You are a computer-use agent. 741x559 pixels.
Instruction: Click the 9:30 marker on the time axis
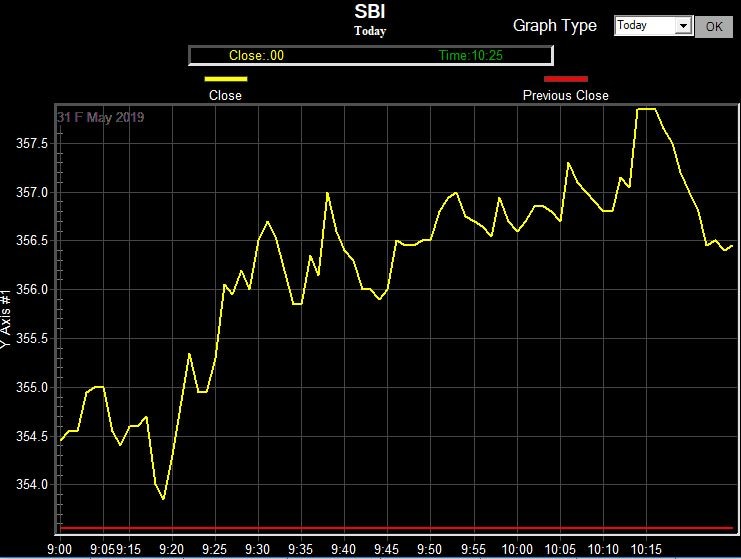(258, 549)
